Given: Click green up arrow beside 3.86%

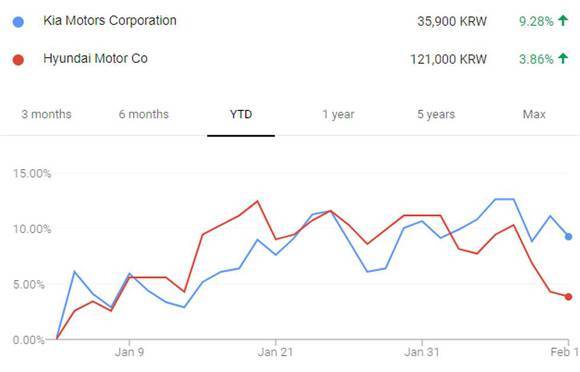Looking at the screenshot, I should click(x=563, y=58).
